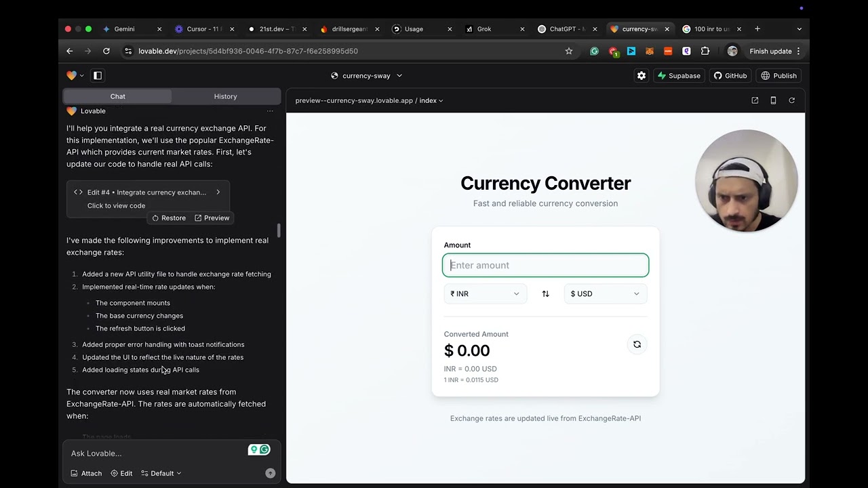Image resolution: width=868 pixels, height=488 pixels.
Task: Click the purple extension icon
Action: click(x=686, y=51)
